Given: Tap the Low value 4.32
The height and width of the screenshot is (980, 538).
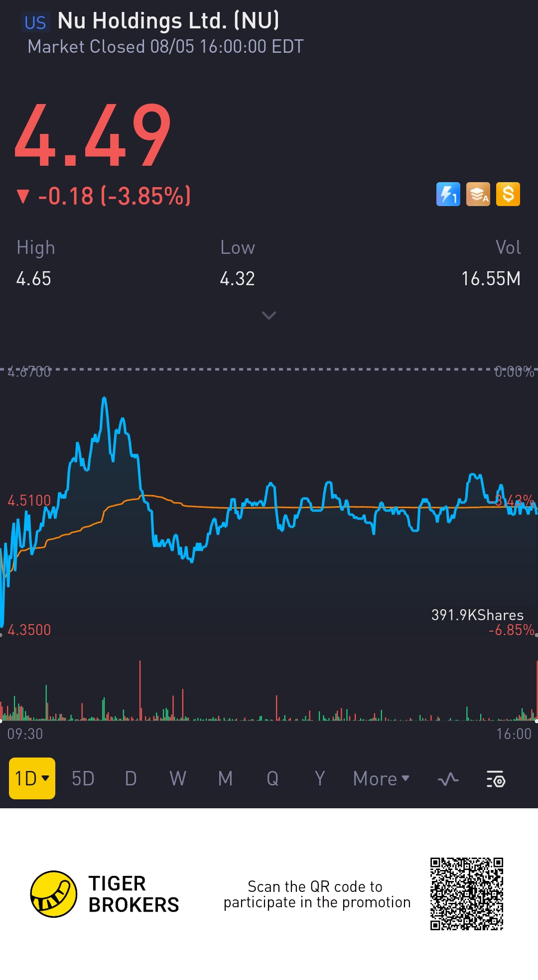Looking at the screenshot, I should [238, 279].
